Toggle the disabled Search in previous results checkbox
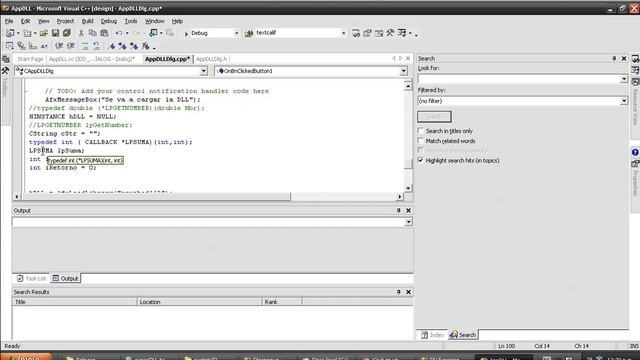The height and width of the screenshot is (360, 640). (421, 151)
